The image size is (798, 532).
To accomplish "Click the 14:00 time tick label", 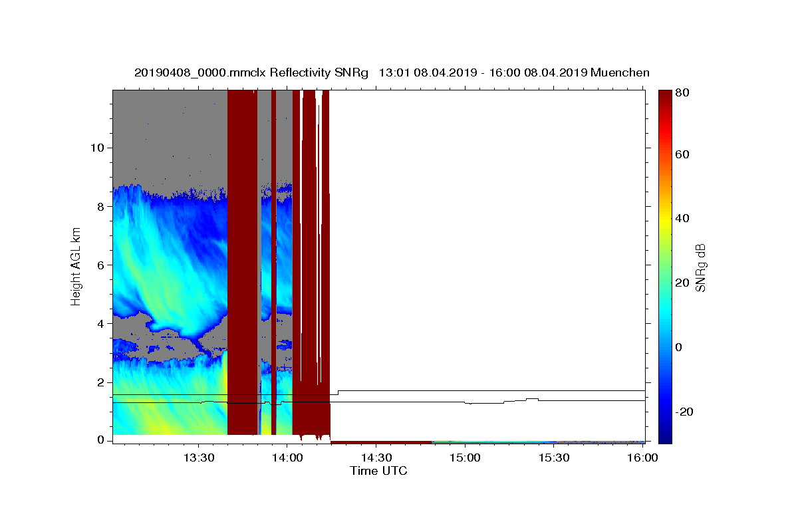I will 287,458.
